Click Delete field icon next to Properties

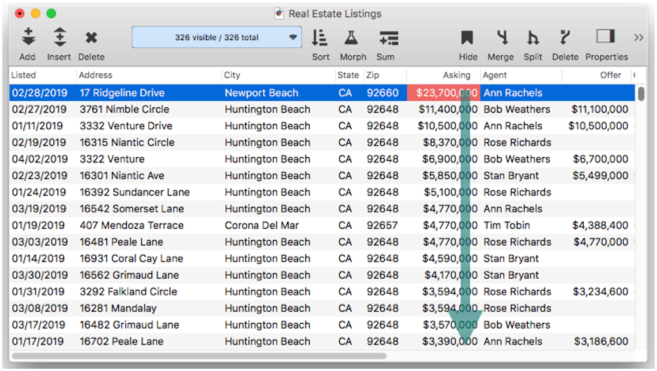point(564,37)
